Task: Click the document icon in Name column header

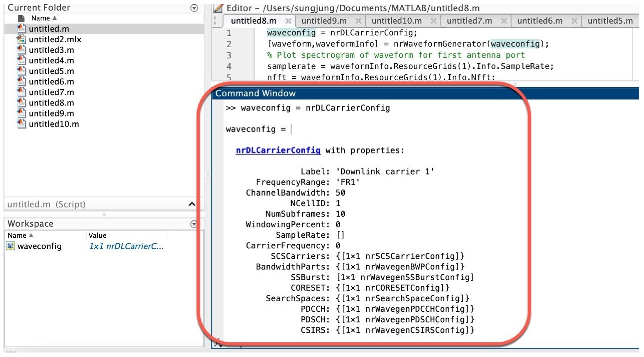Action: (21, 18)
